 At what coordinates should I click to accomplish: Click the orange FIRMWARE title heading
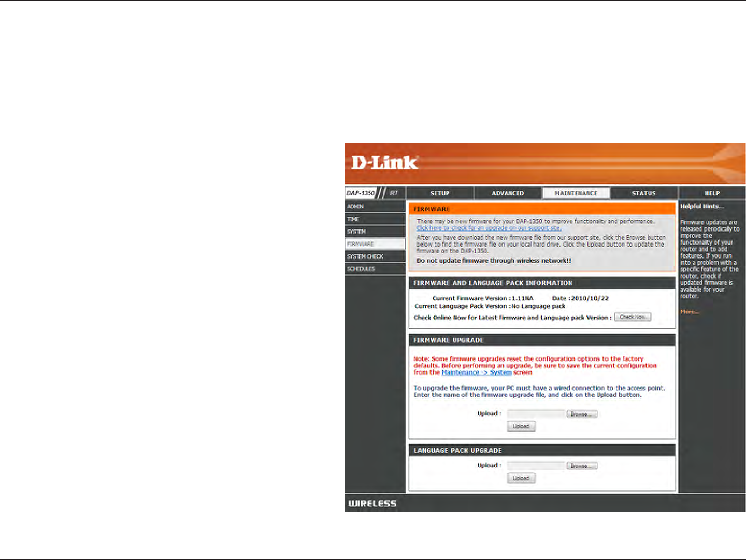point(432,209)
